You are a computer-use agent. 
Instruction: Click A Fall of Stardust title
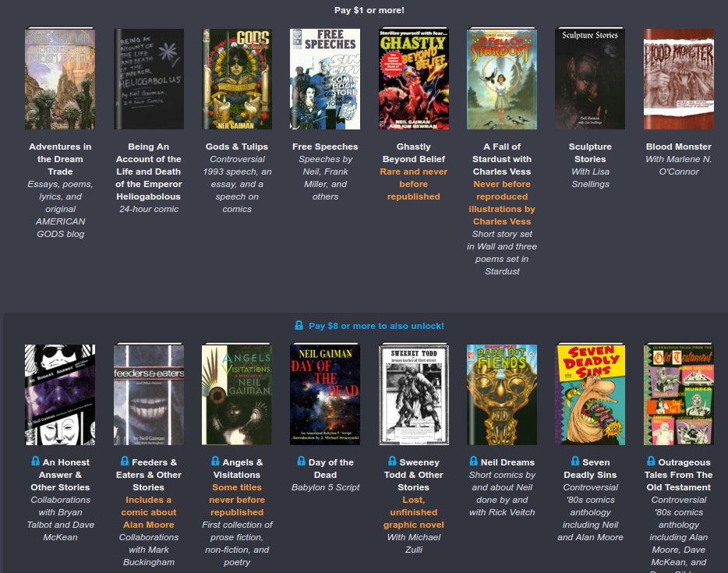point(502,159)
